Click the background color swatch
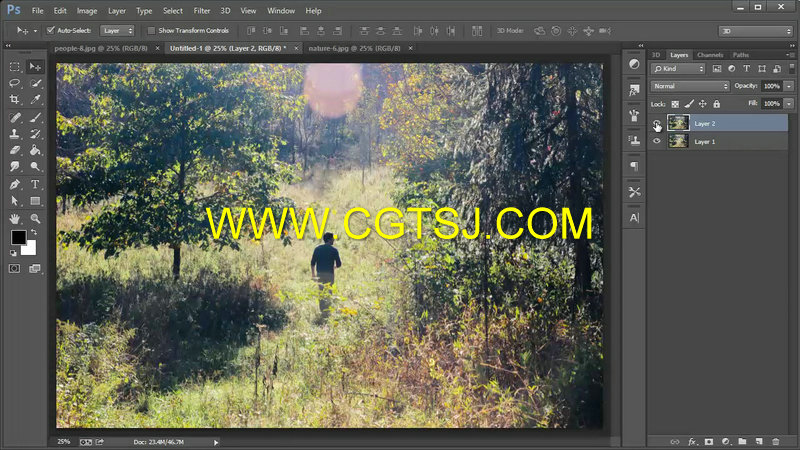Image resolution: width=800 pixels, height=450 pixels. click(30, 249)
